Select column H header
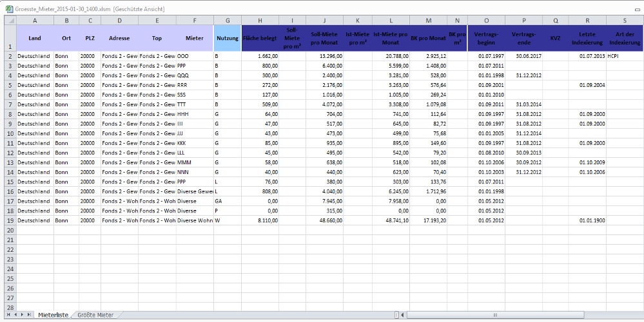The image size is (644, 322). click(x=260, y=21)
